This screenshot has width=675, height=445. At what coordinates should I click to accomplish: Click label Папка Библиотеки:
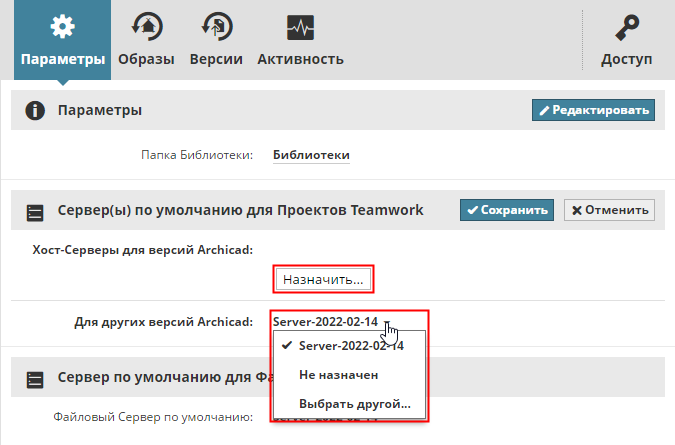tap(197, 155)
